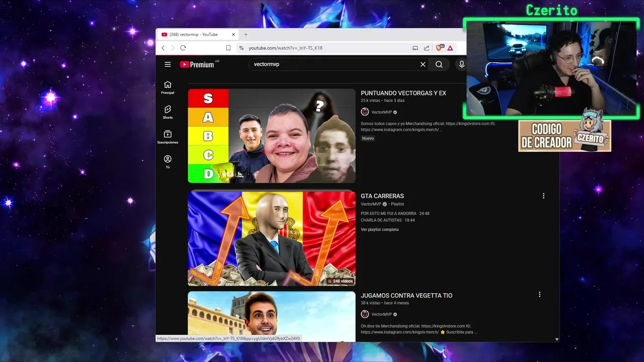Open the Tú section in sidebar
Image resolution: width=644 pixels, height=362 pixels.
(168, 161)
